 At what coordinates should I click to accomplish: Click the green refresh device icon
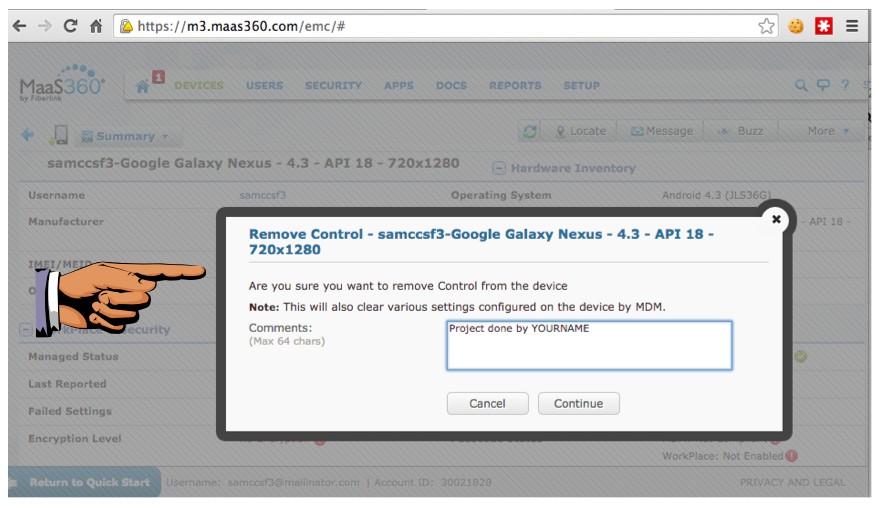click(x=530, y=131)
